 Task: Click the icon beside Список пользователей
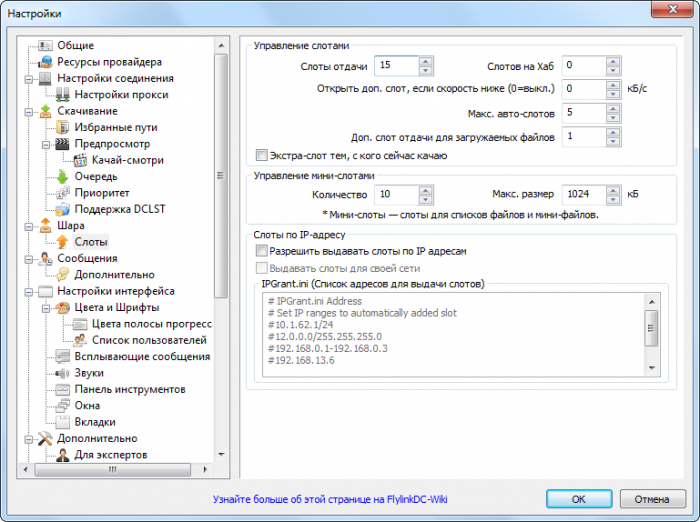coord(80,340)
